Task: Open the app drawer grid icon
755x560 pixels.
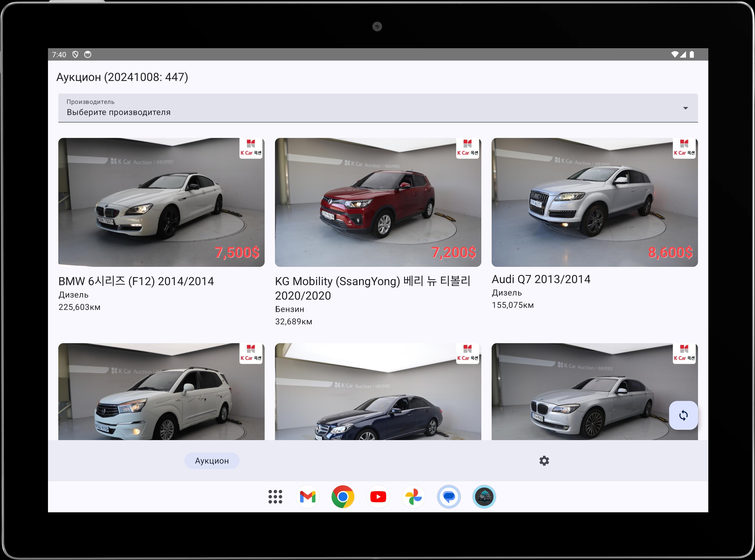Action: [275, 497]
